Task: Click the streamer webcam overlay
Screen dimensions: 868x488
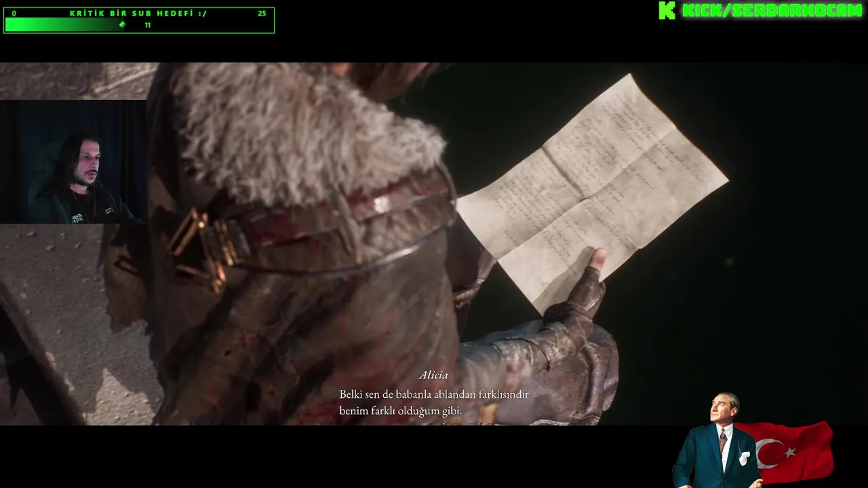Action: click(73, 162)
